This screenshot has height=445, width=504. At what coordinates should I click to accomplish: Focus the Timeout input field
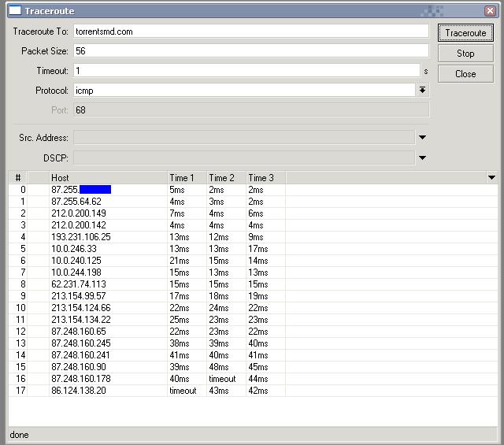point(246,71)
